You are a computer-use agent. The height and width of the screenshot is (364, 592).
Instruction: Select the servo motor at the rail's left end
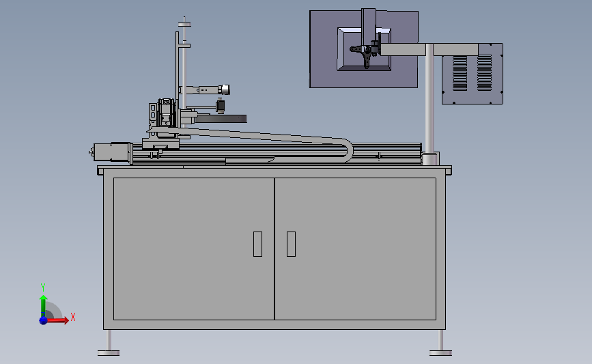(x=112, y=152)
